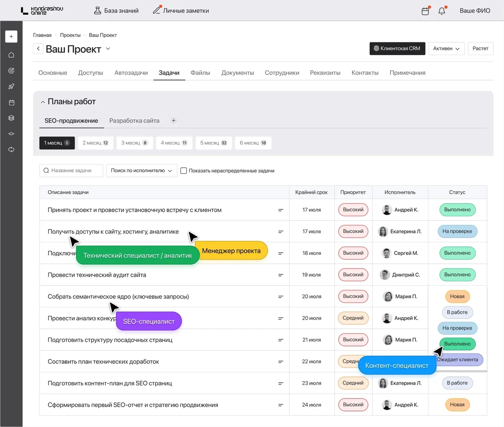
Task: Collapse the Планы работ section
Action: (x=43, y=102)
